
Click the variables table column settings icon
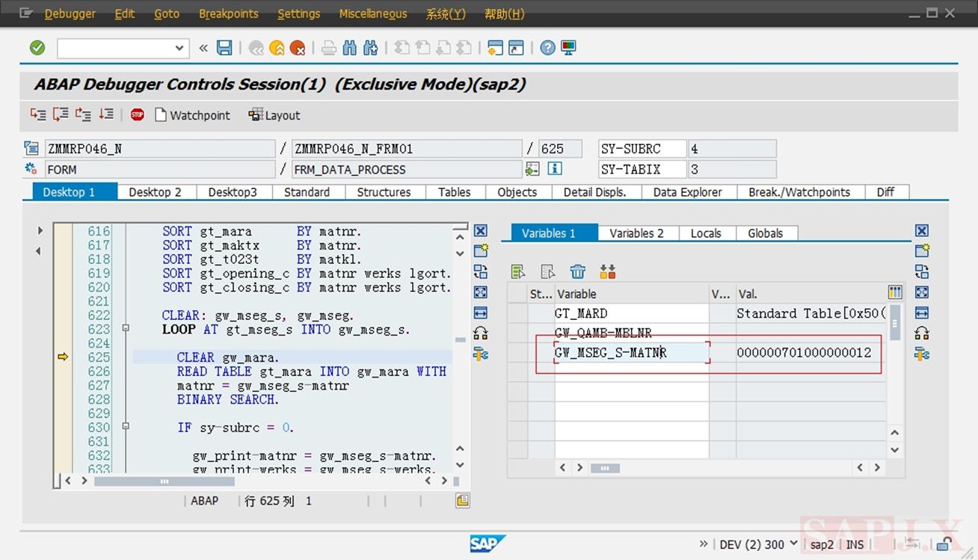pos(895,292)
